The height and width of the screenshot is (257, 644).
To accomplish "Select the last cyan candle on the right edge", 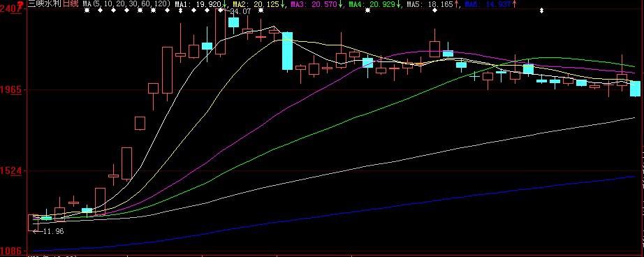I will [x=635, y=89].
